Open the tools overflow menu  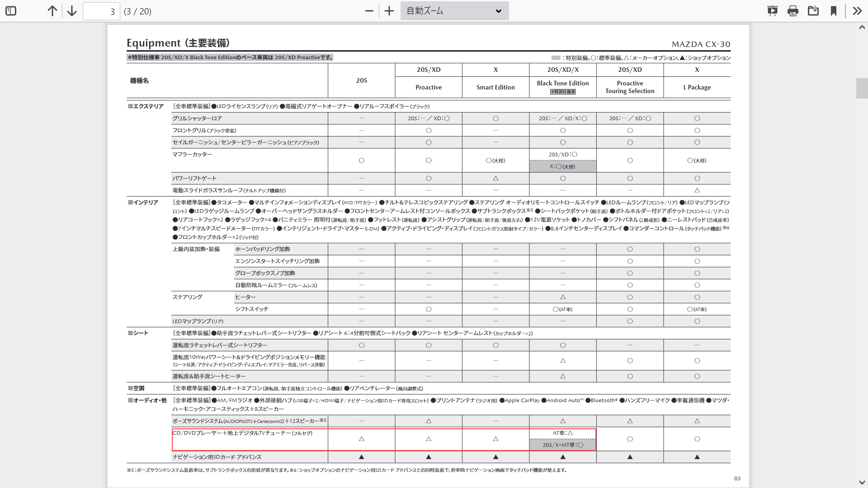(x=857, y=11)
